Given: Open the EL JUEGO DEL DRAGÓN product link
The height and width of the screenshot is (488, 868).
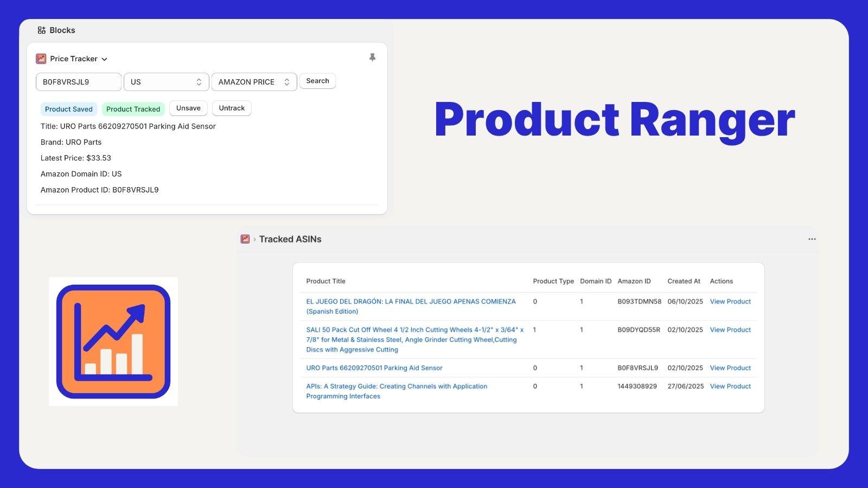Looking at the screenshot, I should point(410,301).
